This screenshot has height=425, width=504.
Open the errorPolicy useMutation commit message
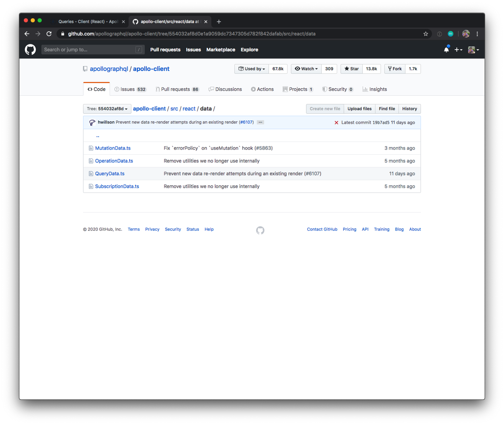pyautogui.click(x=218, y=148)
